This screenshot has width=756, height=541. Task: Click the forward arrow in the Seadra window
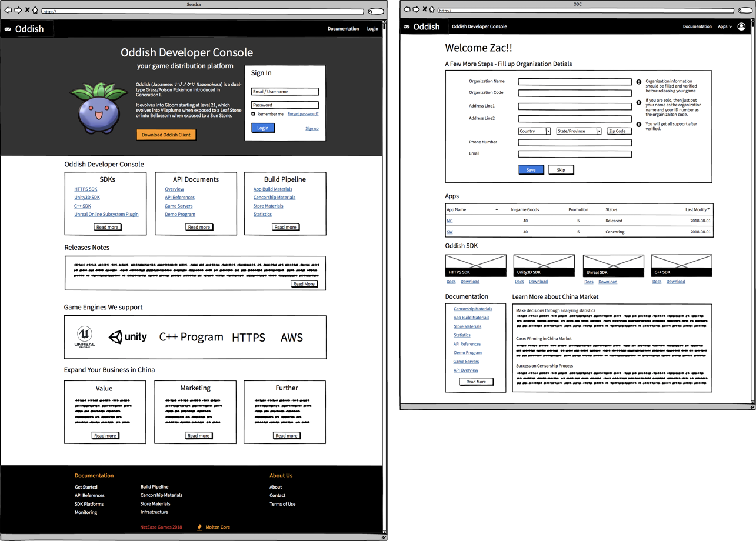pyautogui.click(x=18, y=11)
